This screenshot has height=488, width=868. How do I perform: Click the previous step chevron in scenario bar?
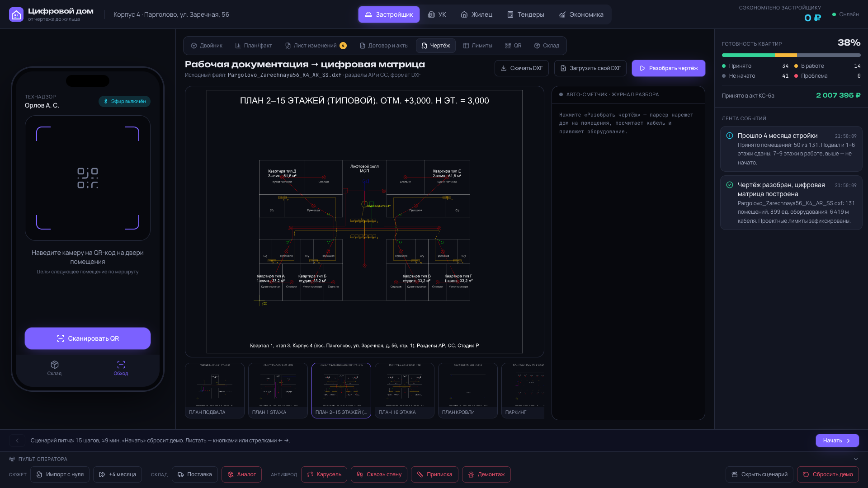coord(17,441)
